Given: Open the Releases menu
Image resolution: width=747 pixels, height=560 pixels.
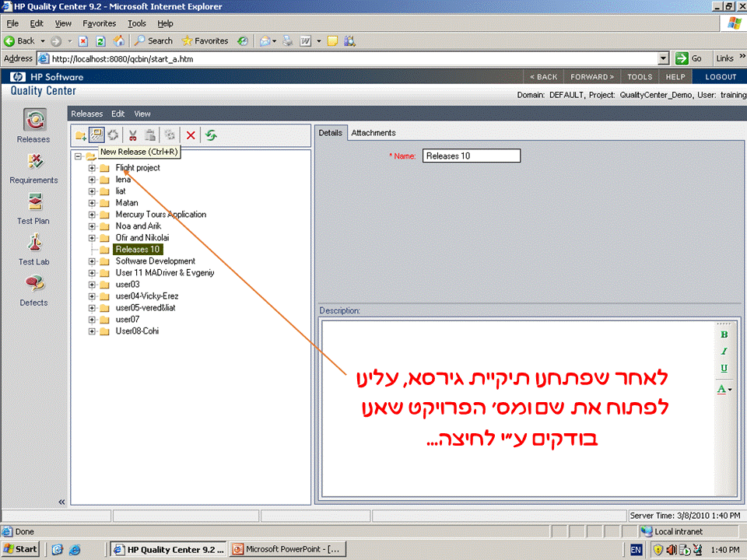Looking at the screenshot, I should pyautogui.click(x=86, y=114).
